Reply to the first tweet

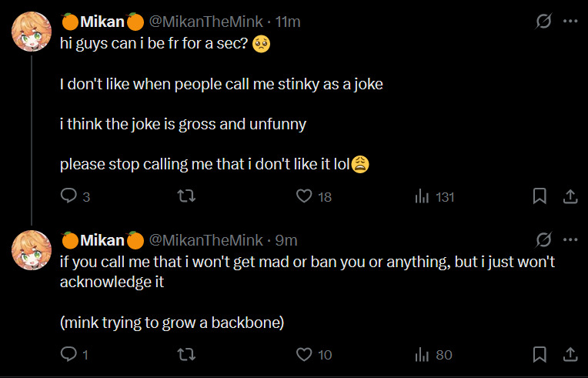68,196
